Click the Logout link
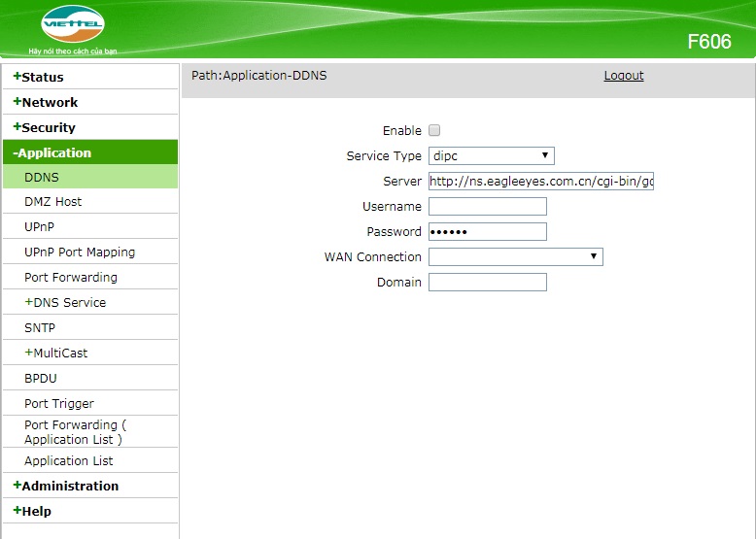The height and width of the screenshot is (539, 756). point(624,76)
